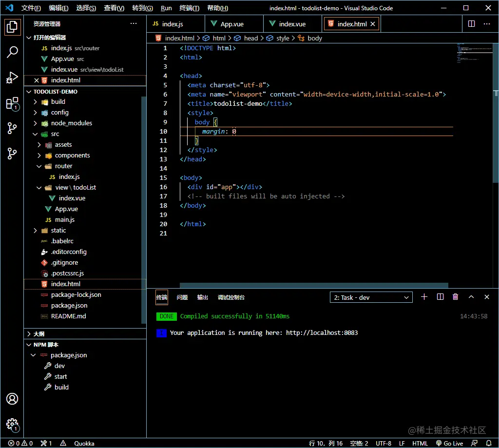The image size is (499, 448).
Task: Create a new terminal with plus icon
Action: [424, 297]
